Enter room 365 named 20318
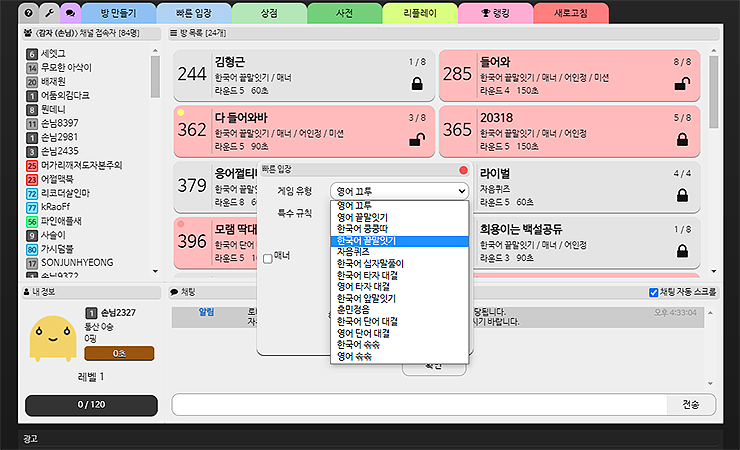This screenshot has height=450, width=740. pos(569,131)
